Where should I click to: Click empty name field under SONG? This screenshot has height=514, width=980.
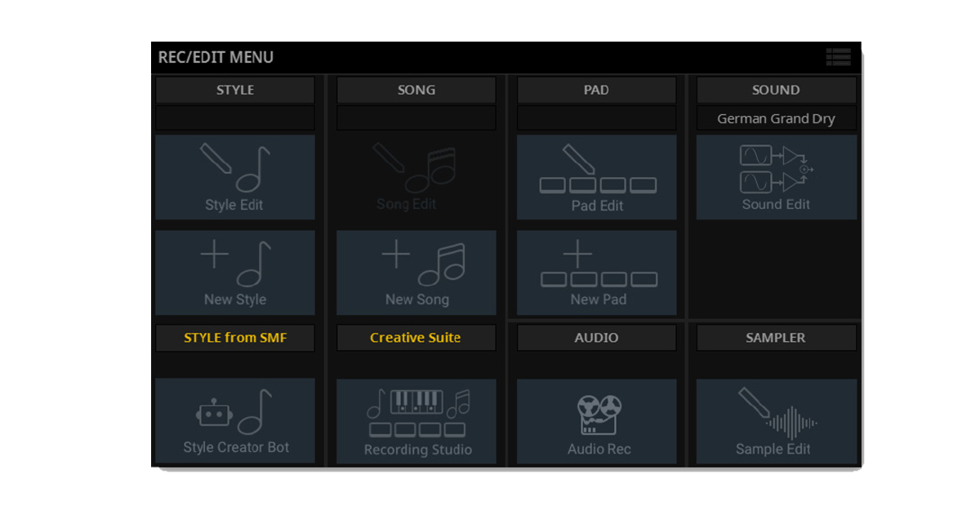416,118
